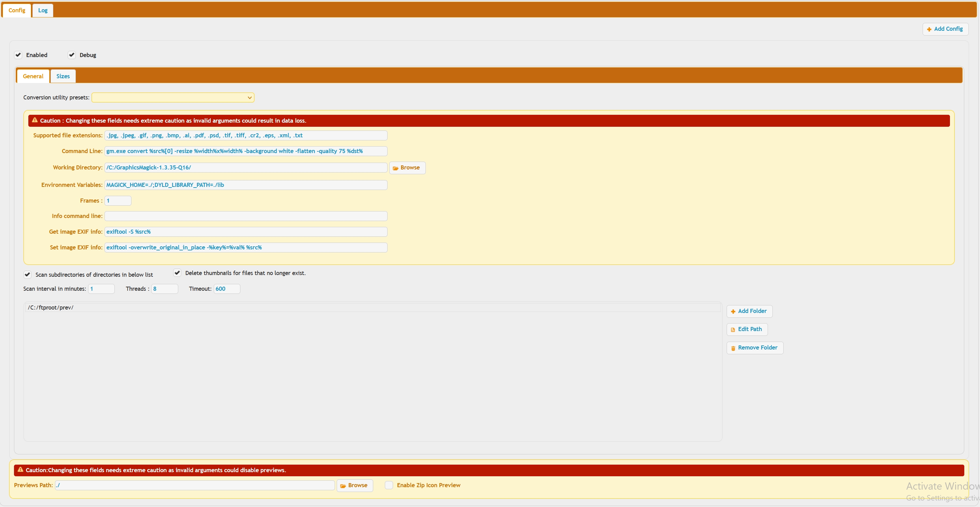Enable the Zip Icon Preview checkbox
The height and width of the screenshot is (507, 980).
[x=389, y=485]
